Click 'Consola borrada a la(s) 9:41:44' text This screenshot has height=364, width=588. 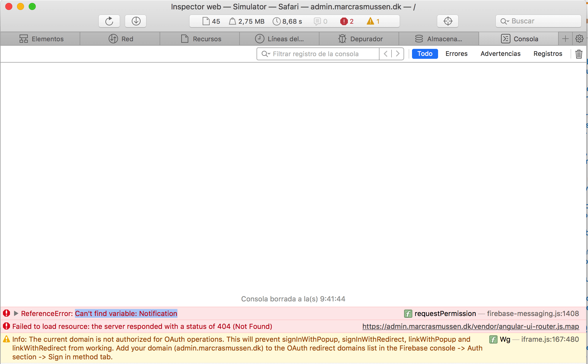tap(293, 299)
